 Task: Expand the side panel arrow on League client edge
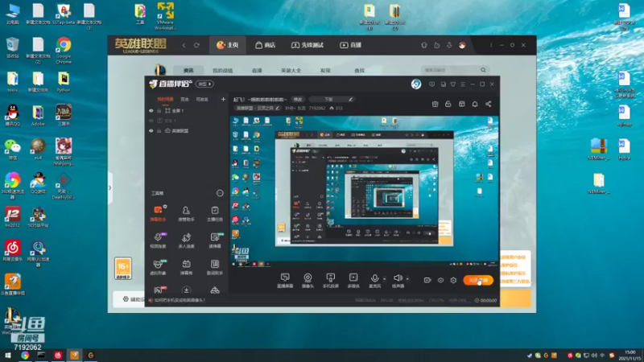coord(109,188)
